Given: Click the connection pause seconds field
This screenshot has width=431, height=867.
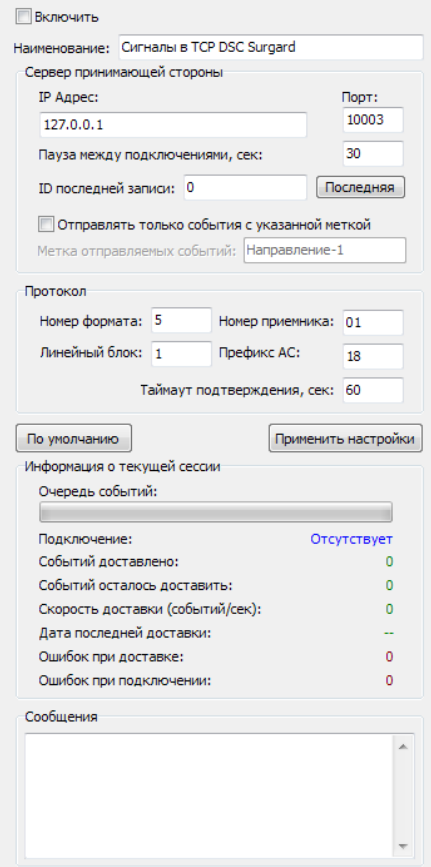Looking at the screenshot, I should (x=373, y=154).
